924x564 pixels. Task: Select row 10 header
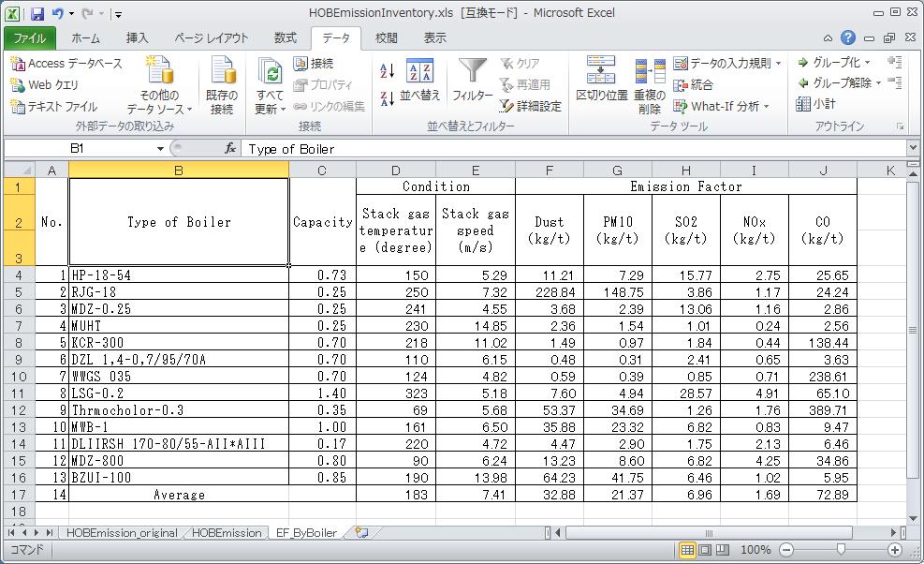[x=19, y=377]
